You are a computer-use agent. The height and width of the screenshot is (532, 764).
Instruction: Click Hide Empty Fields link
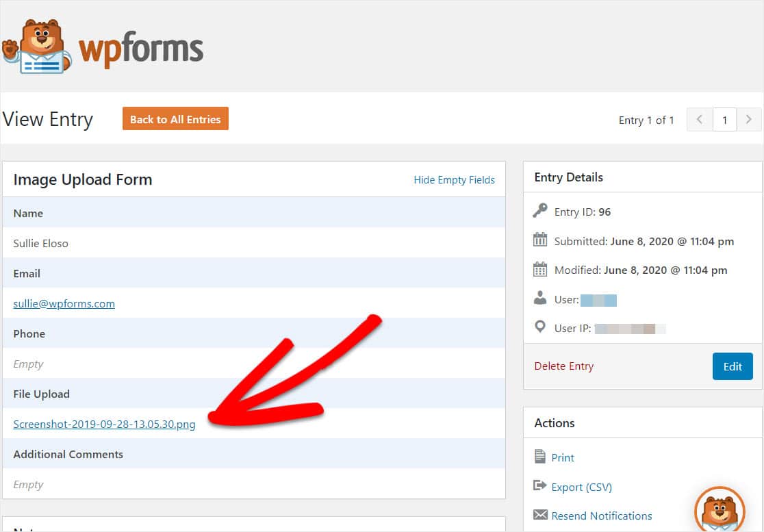click(x=454, y=180)
